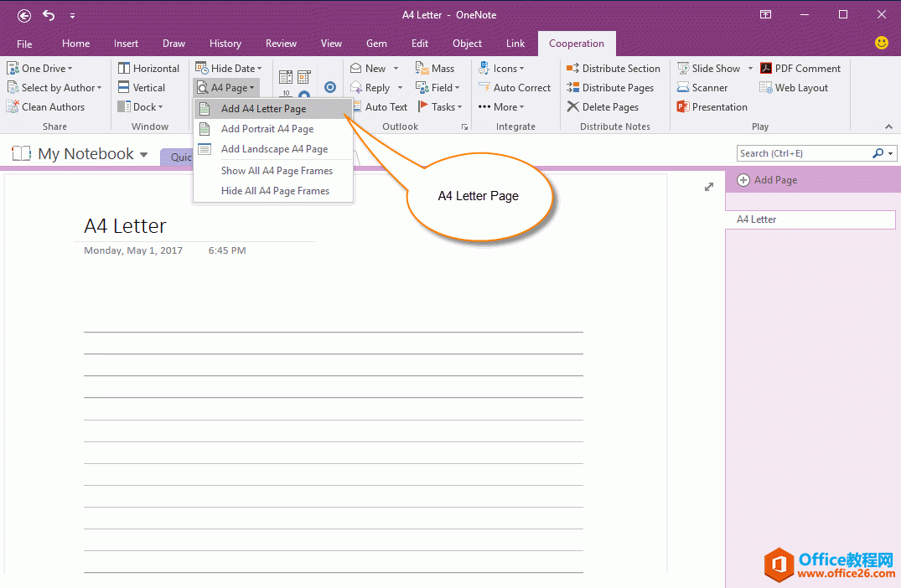Toggle full page view expand arrow
This screenshot has height=588, width=901.
[x=709, y=187]
